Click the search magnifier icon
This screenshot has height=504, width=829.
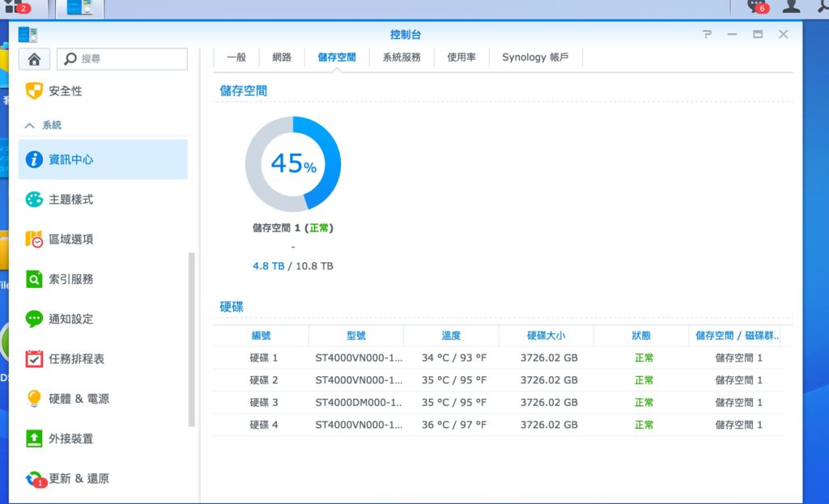click(x=70, y=58)
